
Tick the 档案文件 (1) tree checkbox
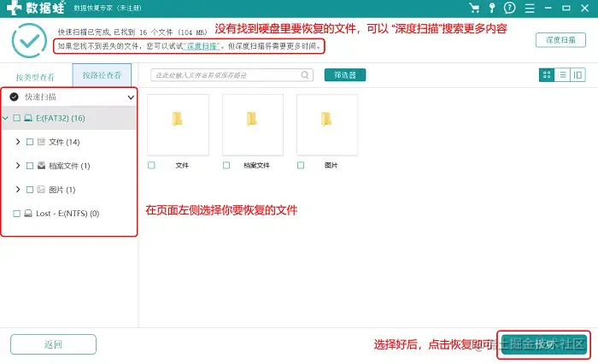click(30, 166)
